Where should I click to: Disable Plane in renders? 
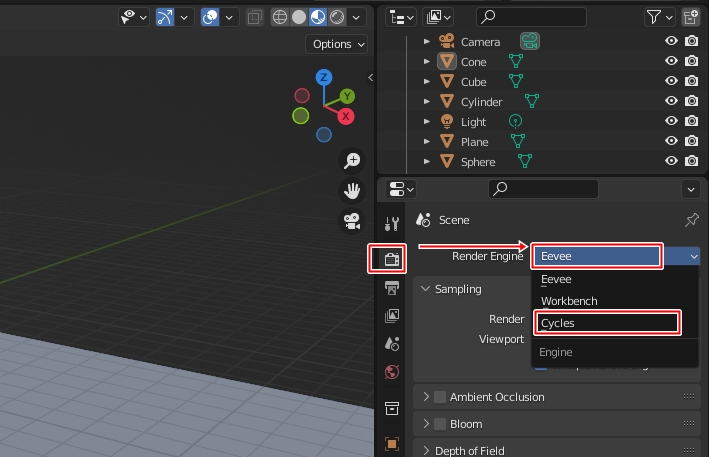click(691, 141)
